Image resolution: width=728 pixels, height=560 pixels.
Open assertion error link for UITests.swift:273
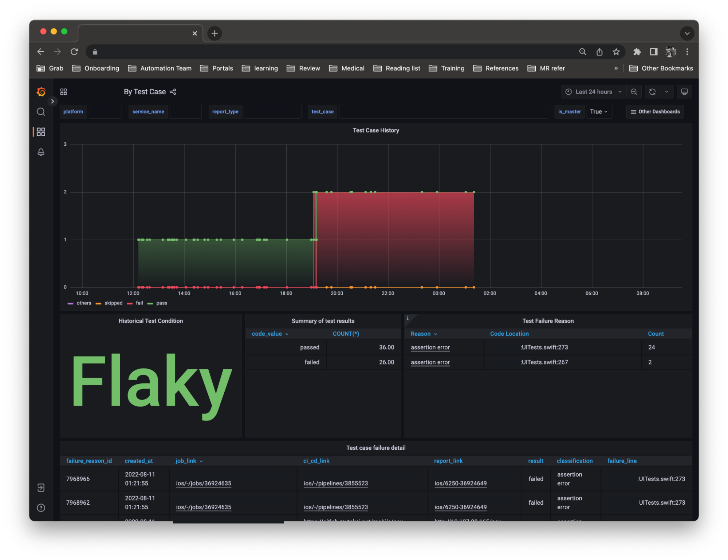430,347
